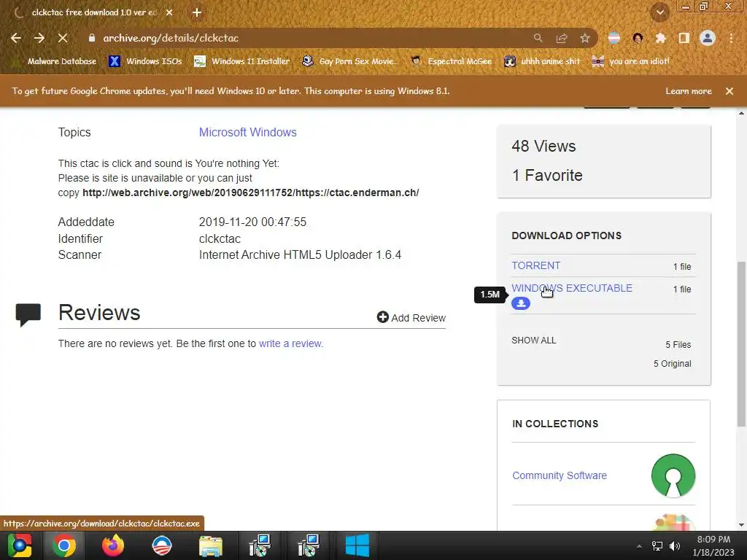Viewport: 747px width, 560px height.
Task: Open the Chrome profile avatar
Action: coord(708,38)
